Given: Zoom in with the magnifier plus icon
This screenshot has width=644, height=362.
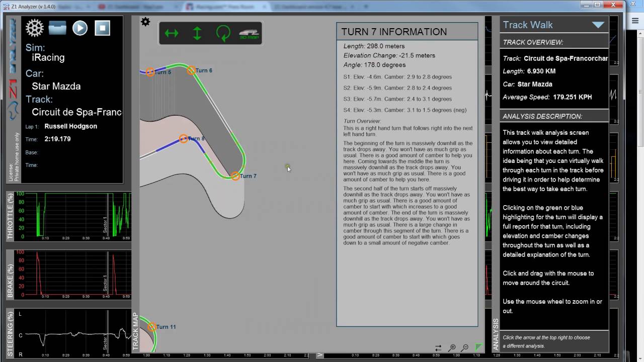Looking at the screenshot, I should click(x=452, y=348).
